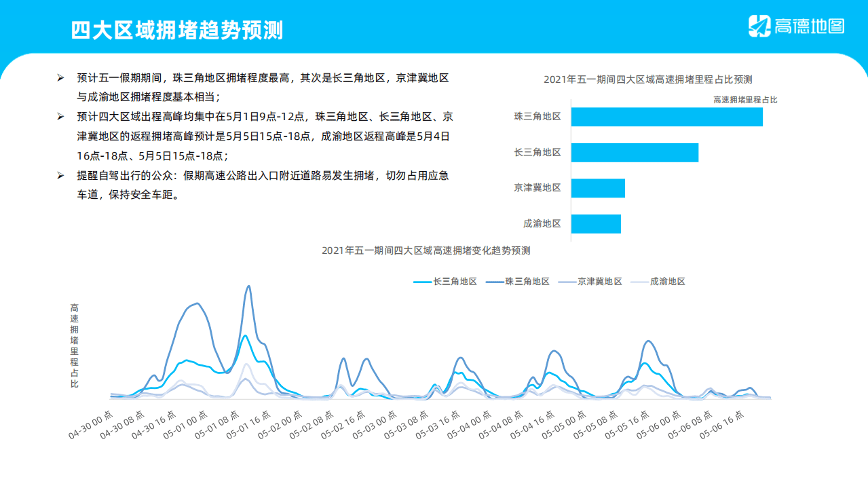Click the 京津冀地区 bar segment
Viewport: 868px width, 488px height.
pos(598,187)
